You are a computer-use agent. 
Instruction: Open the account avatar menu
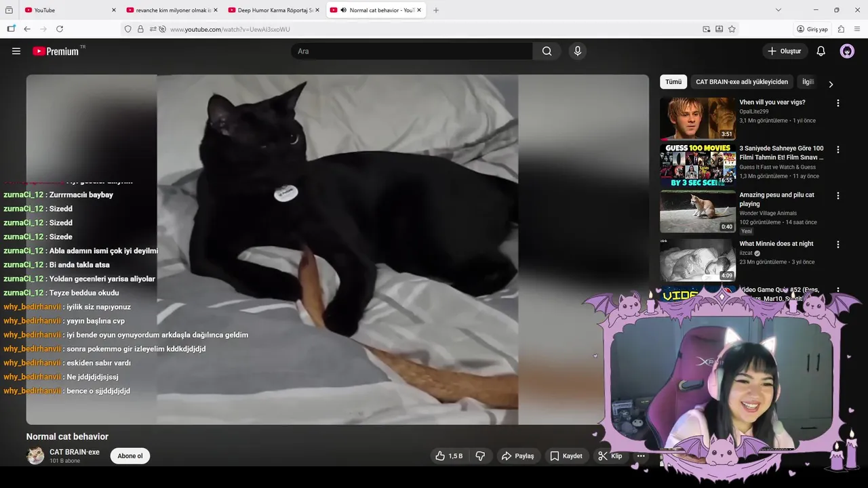coord(847,51)
